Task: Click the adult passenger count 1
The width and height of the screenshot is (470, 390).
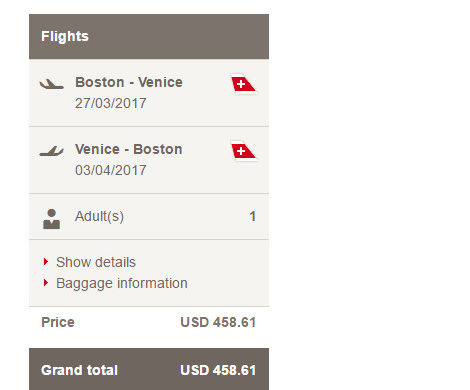Action: (x=253, y=217)
